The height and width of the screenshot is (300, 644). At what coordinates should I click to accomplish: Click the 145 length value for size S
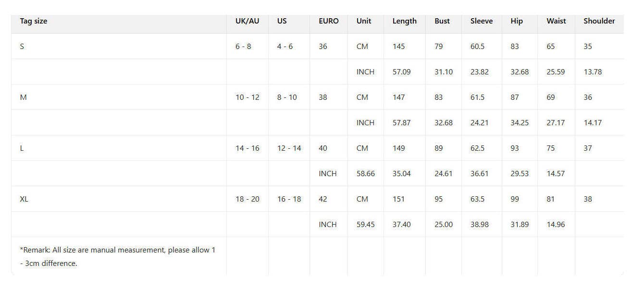click(x=398, y=47)
